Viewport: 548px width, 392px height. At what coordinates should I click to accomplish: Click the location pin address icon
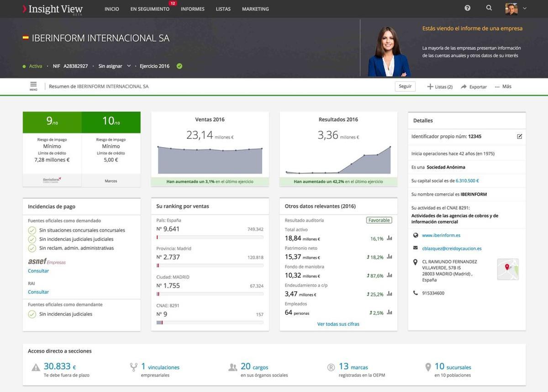(415, 262)
